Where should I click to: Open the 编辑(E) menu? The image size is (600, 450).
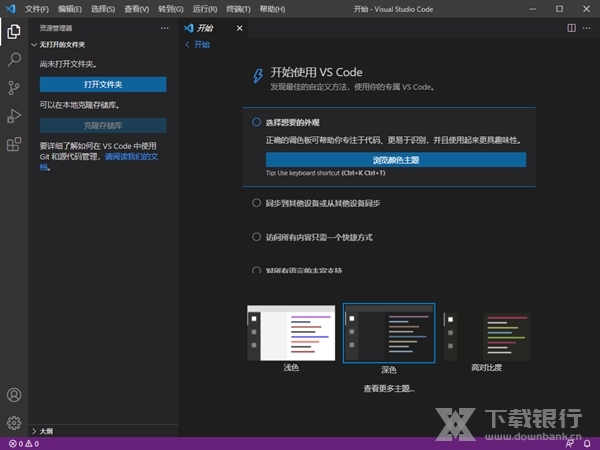click(x=70, y=9)
